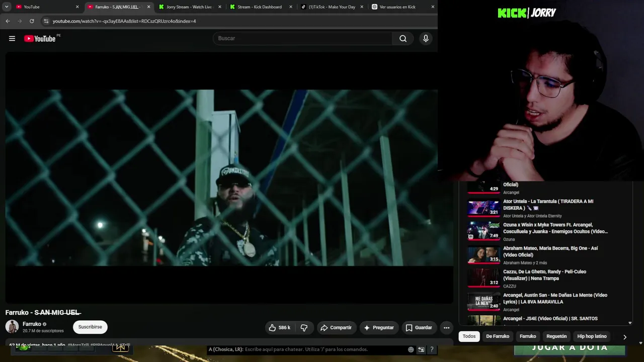This screenshot has height=362, width=644.
Task: Go back with the browser back arrow
Action: 8,21
